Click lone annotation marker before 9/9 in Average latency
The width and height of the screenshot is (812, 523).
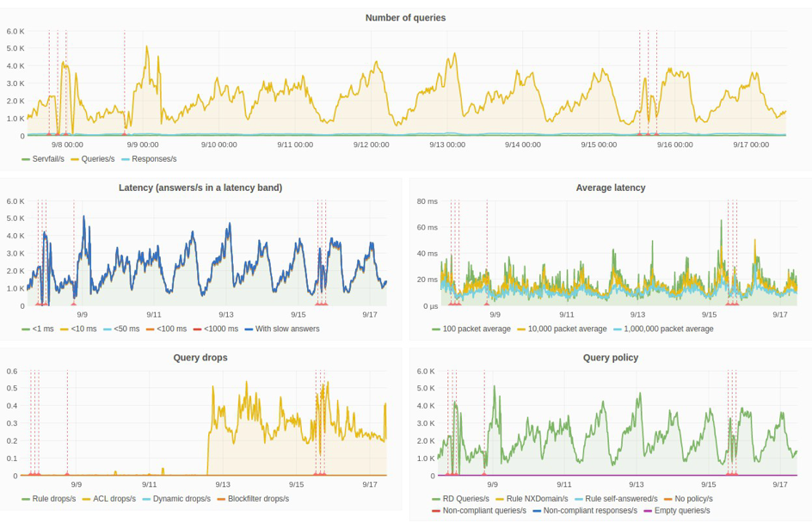pos(487,304)
